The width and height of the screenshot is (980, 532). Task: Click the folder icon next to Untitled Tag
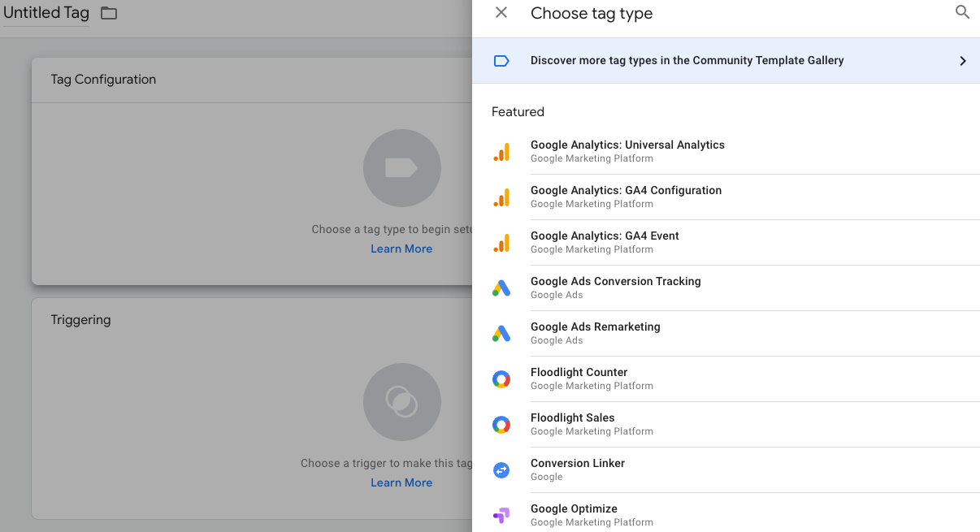(x=109, y=14)
